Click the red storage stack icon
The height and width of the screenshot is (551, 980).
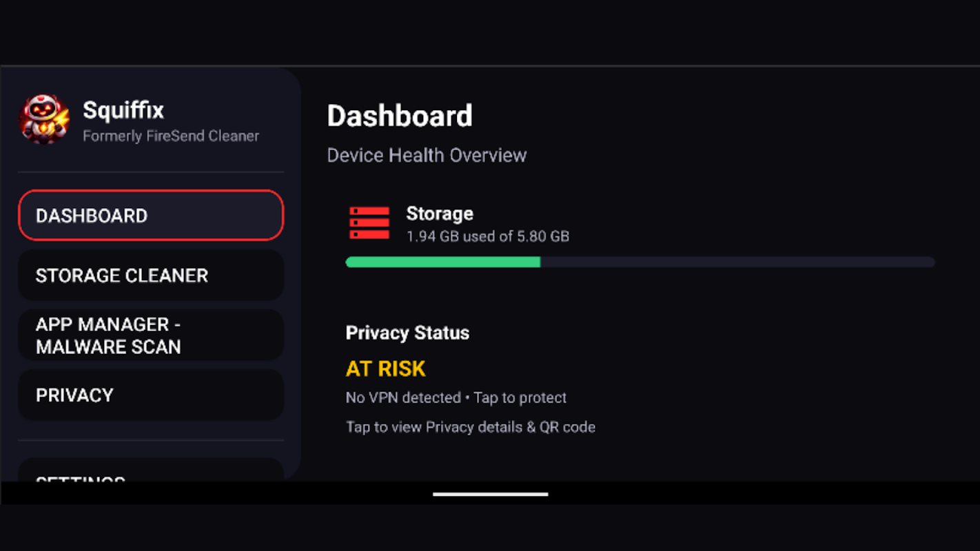(369, 223)
